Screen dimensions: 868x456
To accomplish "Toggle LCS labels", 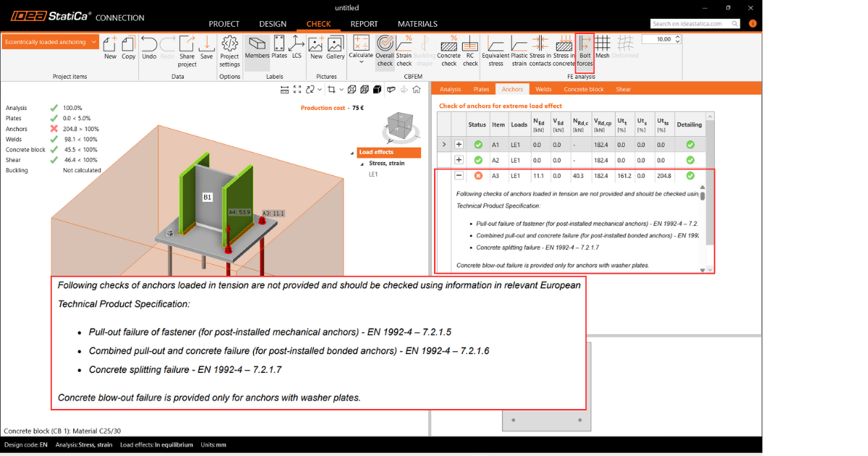I will pos(297,47).
